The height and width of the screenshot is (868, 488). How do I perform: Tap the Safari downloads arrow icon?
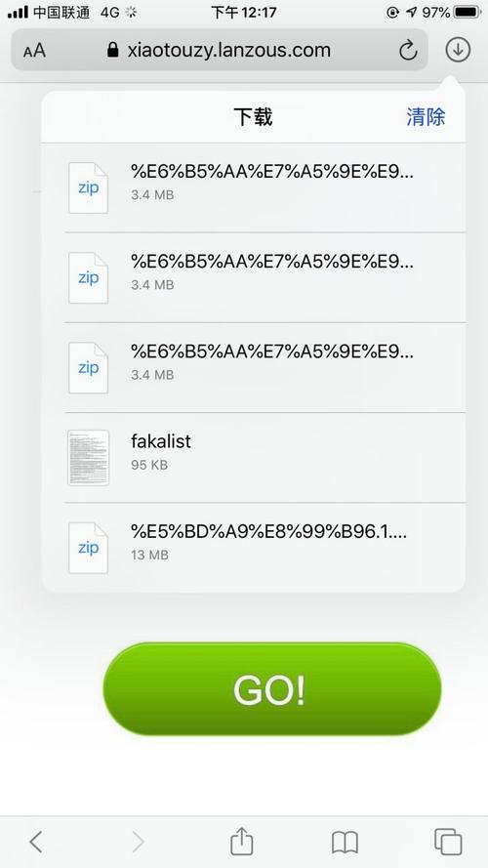click(x=458, y=50)
